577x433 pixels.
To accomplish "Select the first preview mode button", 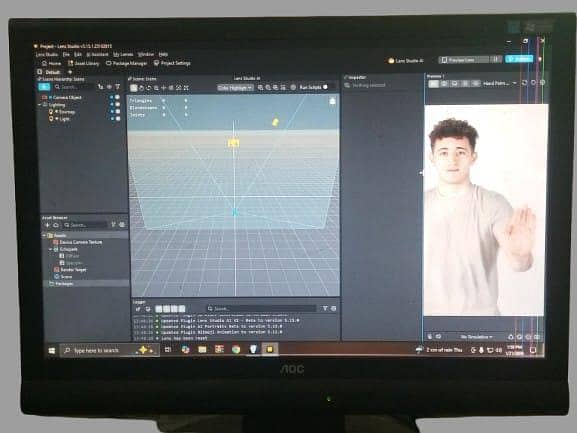I will point(434,84).
